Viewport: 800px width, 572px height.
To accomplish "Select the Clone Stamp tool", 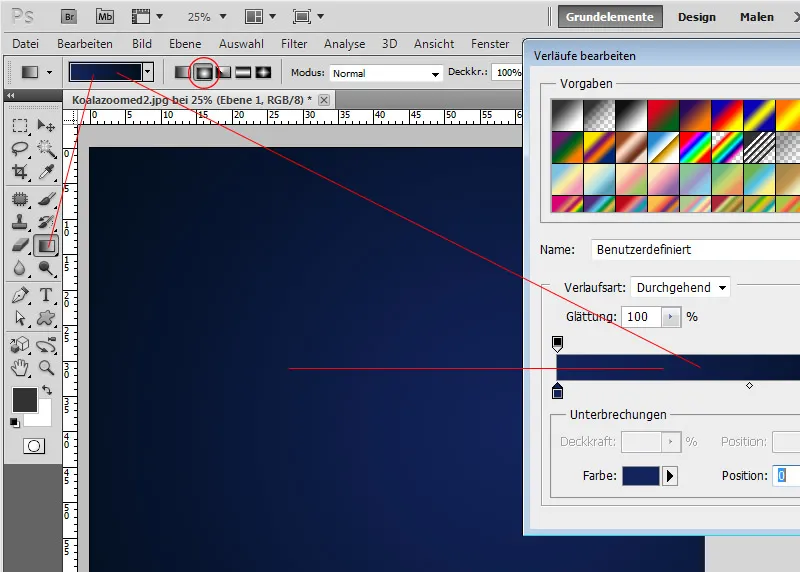I will point(20,222).
